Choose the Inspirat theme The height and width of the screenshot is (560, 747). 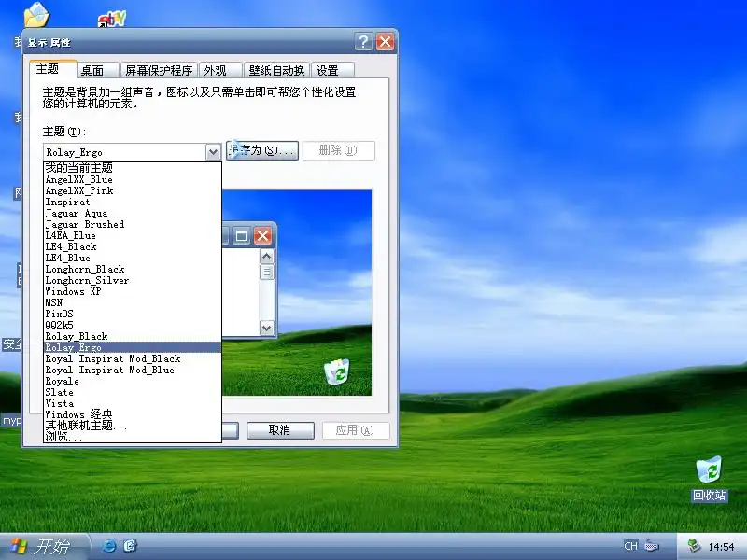133,202
